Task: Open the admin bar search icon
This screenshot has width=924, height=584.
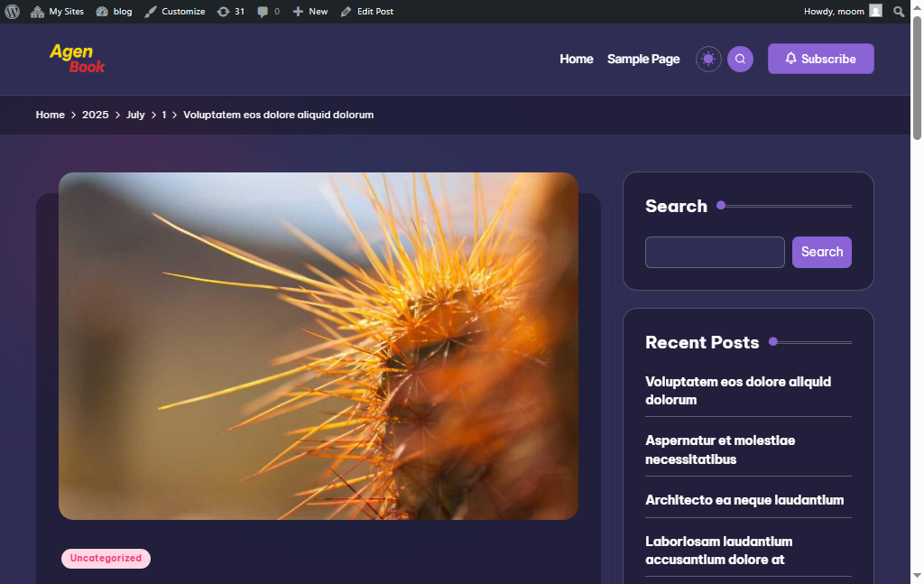Action: pyautogui.click(x=899, y=11)
